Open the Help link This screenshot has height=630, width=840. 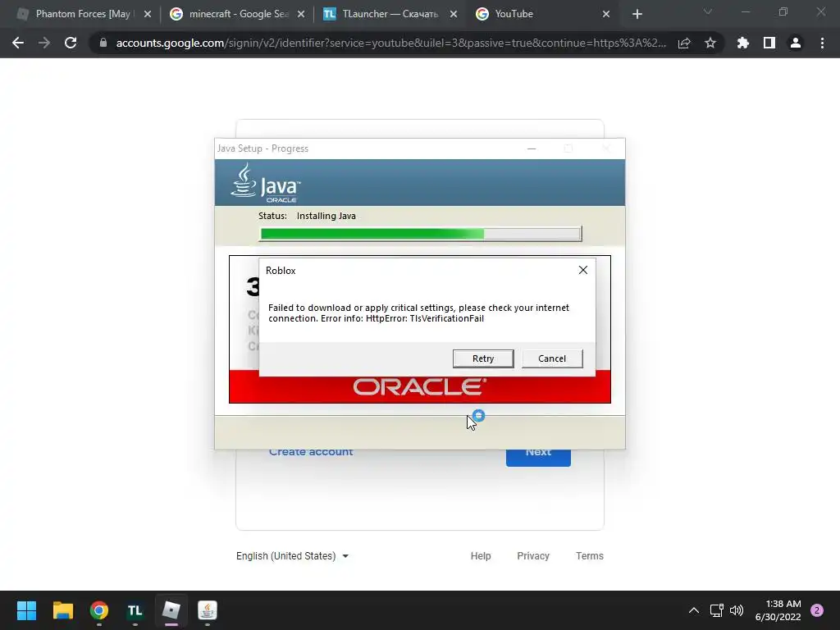tap(481, 556)
